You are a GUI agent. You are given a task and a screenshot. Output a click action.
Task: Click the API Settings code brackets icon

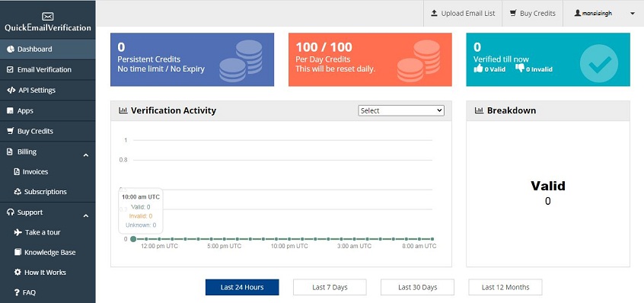point(11,91)
